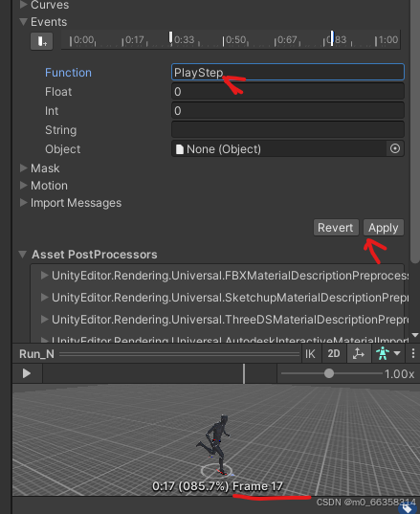The width and height of the screenshot is (420, 514).
Task: Collapse the Asset PostProcessors section
Action: [x=23, y=255]
